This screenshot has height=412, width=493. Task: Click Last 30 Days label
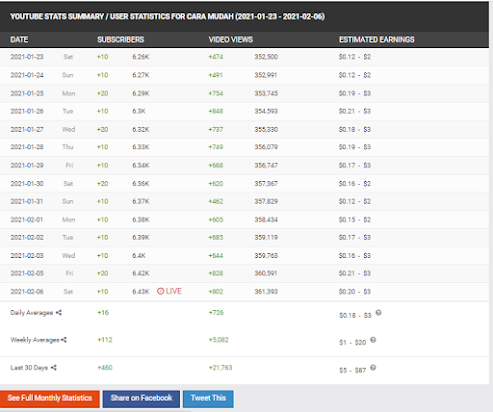click(29, 367)
